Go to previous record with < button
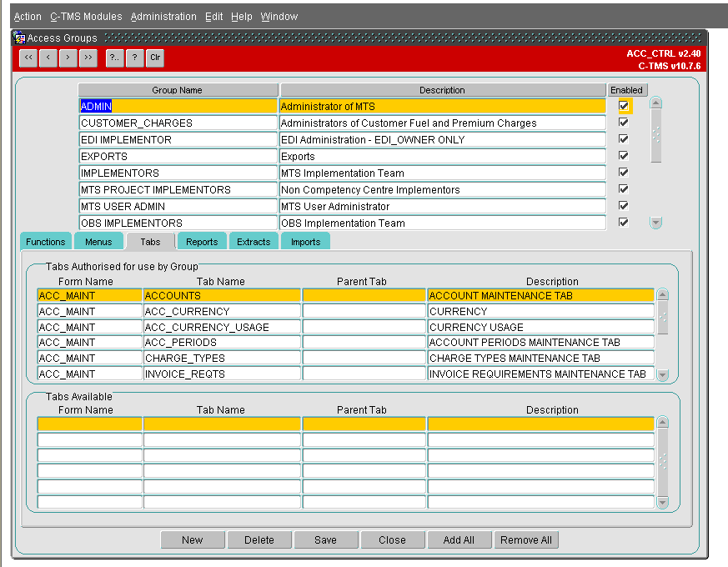Screen dimensions: 728x567 (48, 58)
